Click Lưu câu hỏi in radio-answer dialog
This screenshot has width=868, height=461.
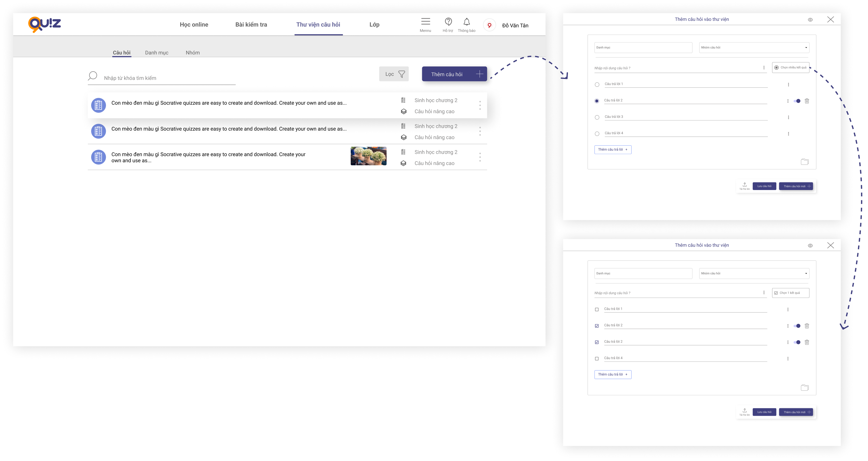click(764, 186)
